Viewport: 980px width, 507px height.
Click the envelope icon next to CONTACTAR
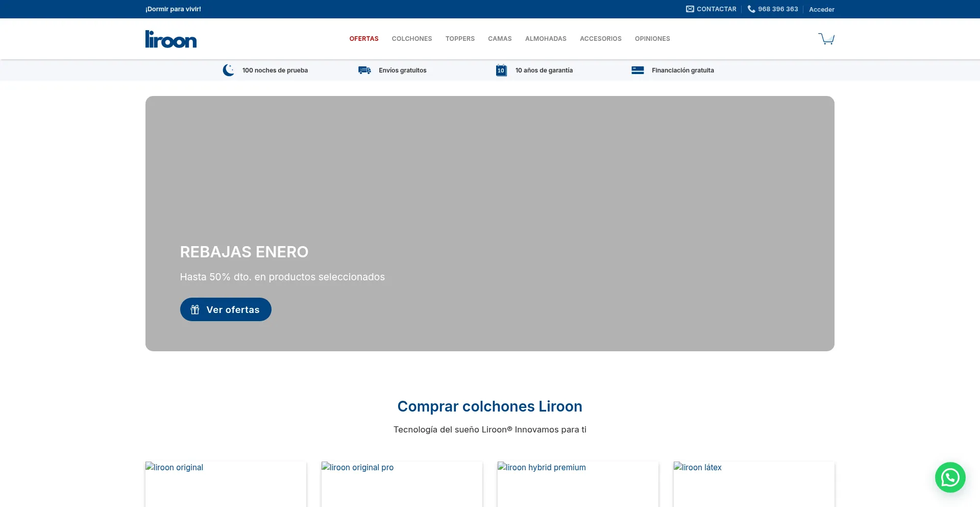690,9
